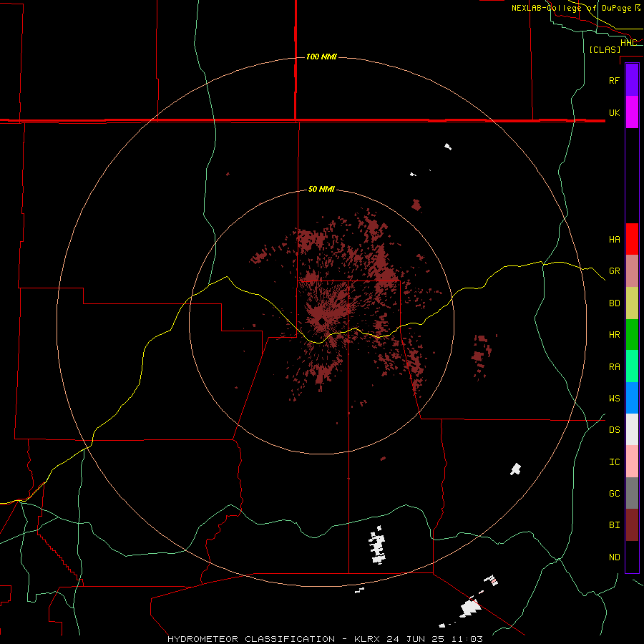Click the 'HA' legend label
This screenshot has width=644, height=644.
(x=614, y=240)
